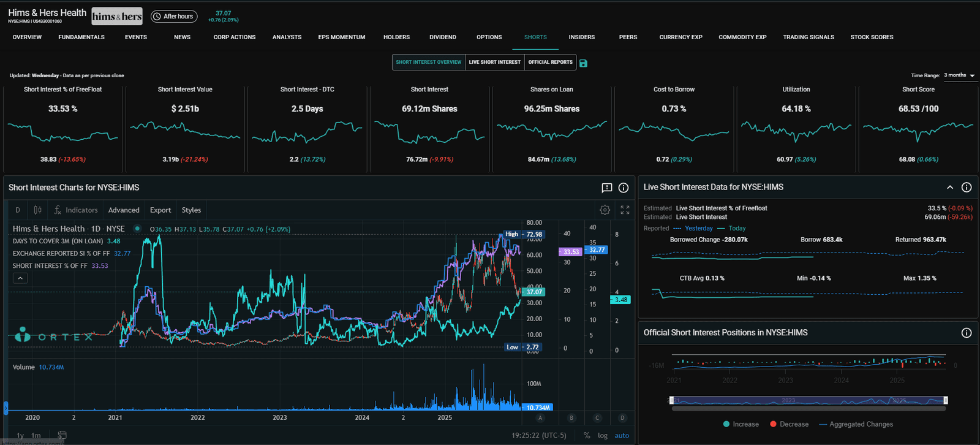This screenshot has width=980, height=445.
Task: Click the feedback icon in Short Interest Charts header
Action: (606, 188)
